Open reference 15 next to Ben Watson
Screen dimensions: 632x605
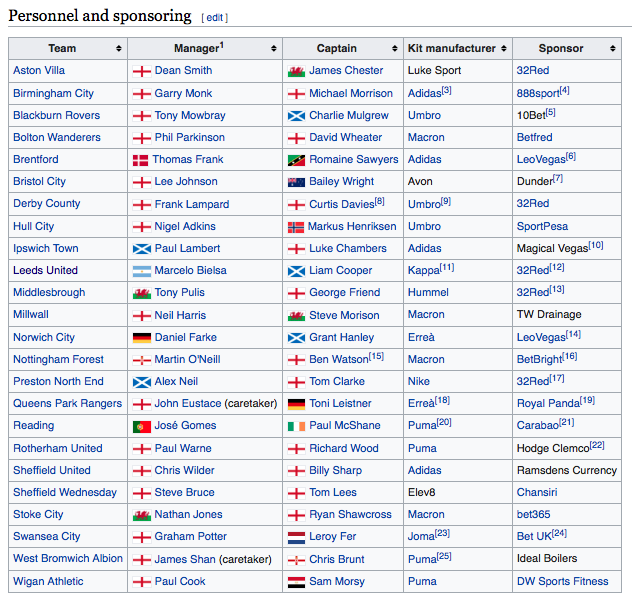point(376,356)
